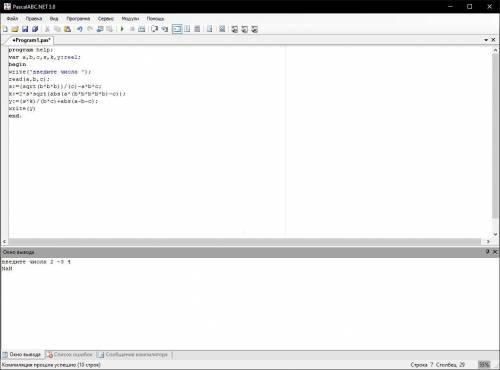Select the Program1.pas tab
Screen dimensions: 500x370
coord(31,40)
